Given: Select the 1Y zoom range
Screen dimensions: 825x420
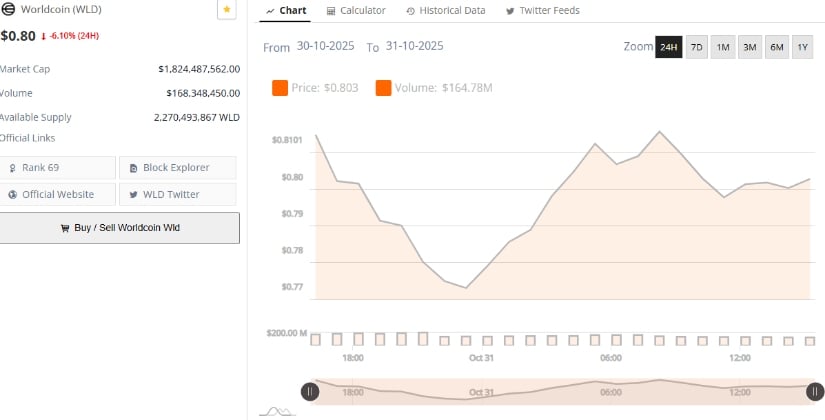Looking at the screenshot, I should pos(802,47).
